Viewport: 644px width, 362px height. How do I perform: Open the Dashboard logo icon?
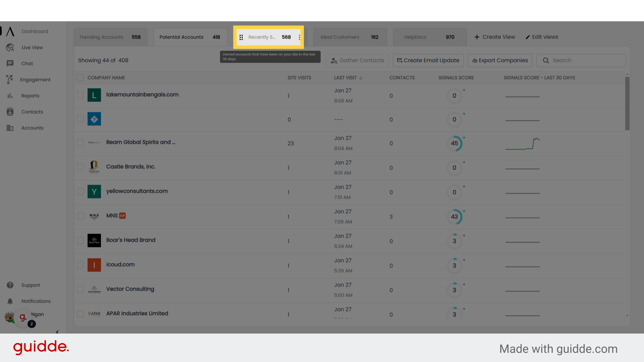[x=10, y=31]
